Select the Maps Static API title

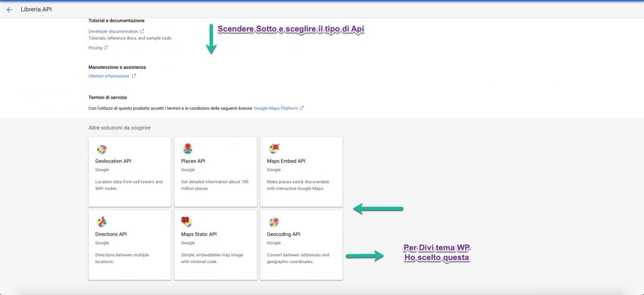pos(199,234)
